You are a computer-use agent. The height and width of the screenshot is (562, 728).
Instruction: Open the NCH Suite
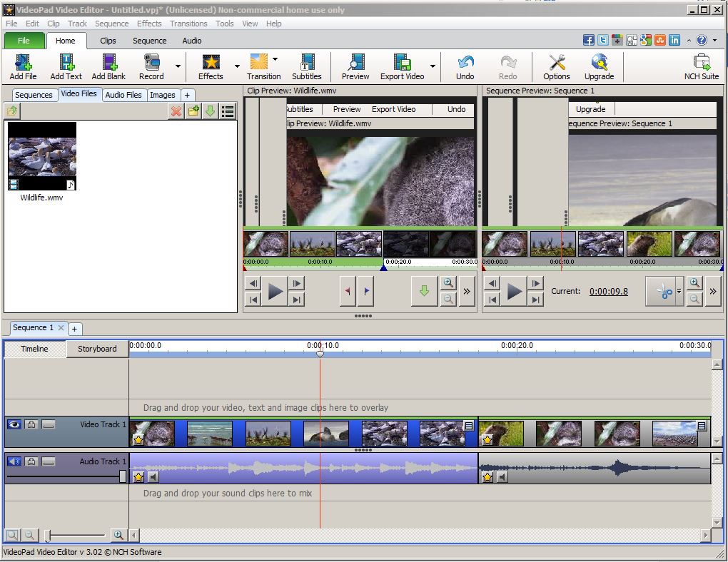701,67
